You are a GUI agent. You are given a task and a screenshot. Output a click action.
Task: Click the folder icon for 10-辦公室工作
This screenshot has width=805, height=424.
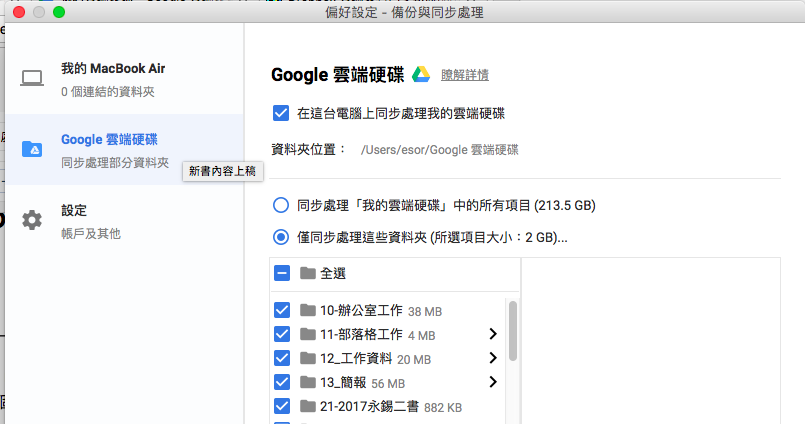(308, 310)
